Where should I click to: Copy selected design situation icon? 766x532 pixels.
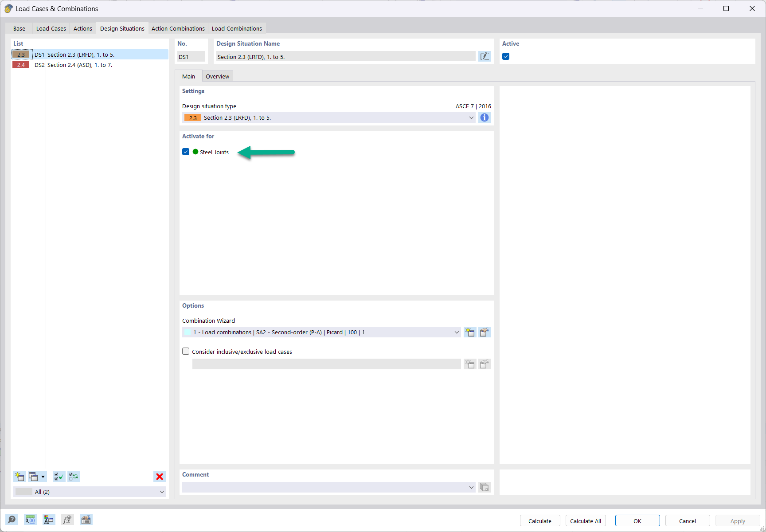coord(33,477)
